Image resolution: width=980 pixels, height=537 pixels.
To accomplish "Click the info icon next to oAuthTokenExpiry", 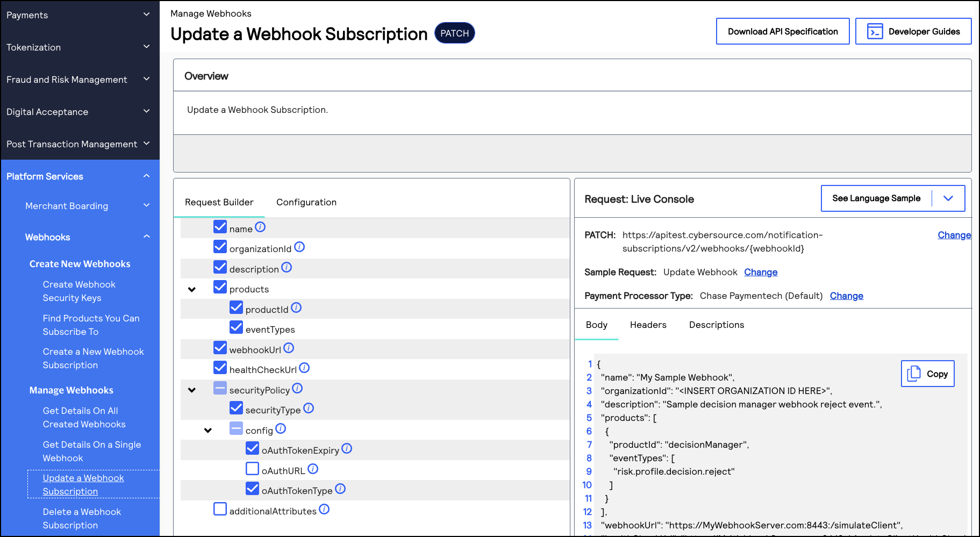I will [347, 448].
